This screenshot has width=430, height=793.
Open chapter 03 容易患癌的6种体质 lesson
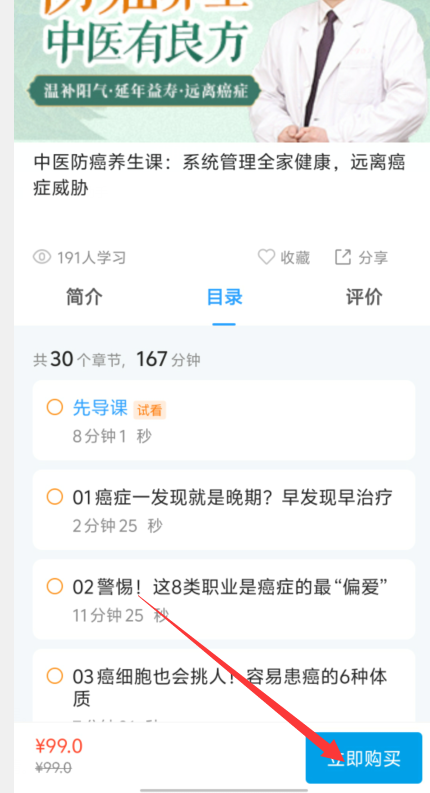(224, 686)
